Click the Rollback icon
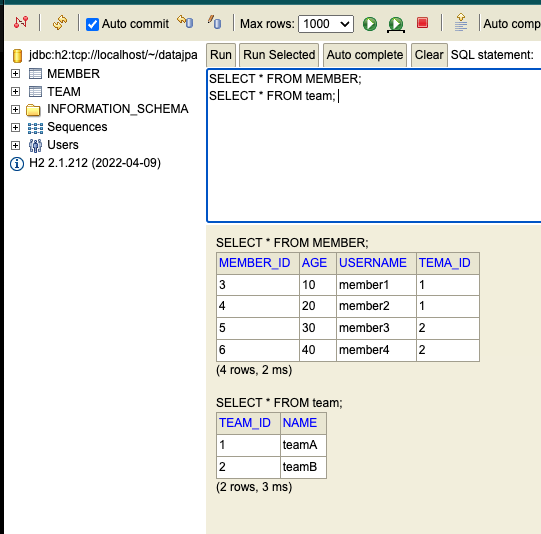 point(185,22)
